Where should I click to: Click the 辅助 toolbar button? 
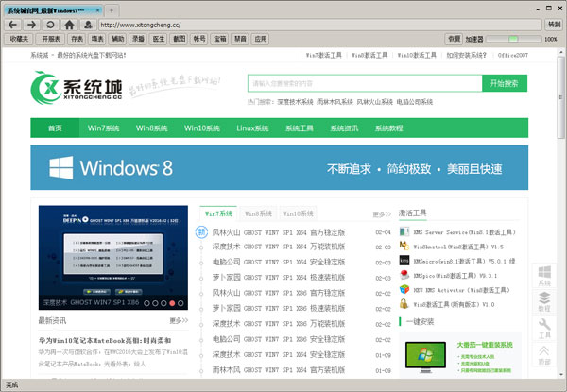118,39
